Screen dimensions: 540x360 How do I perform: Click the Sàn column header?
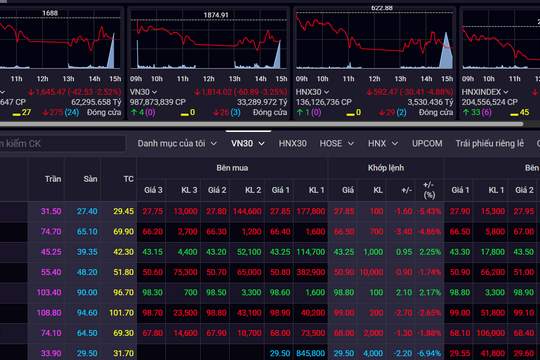[x=90, y=179]
